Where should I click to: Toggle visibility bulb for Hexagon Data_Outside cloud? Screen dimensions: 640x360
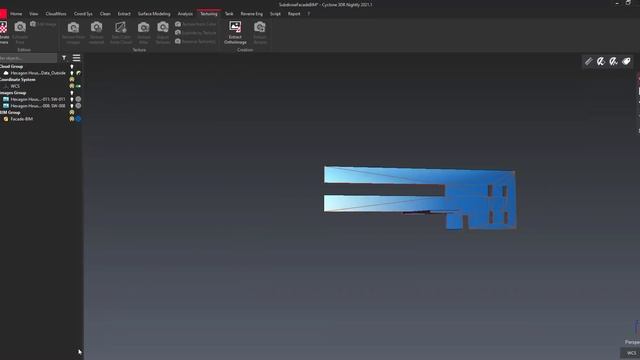point(72,73)
